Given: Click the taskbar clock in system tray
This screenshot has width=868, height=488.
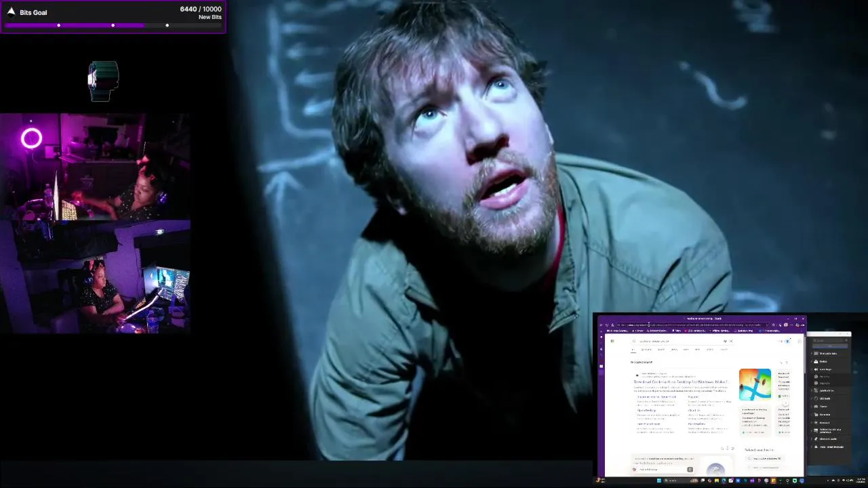Looking at the screenshot, I should (x=861, y=481).
